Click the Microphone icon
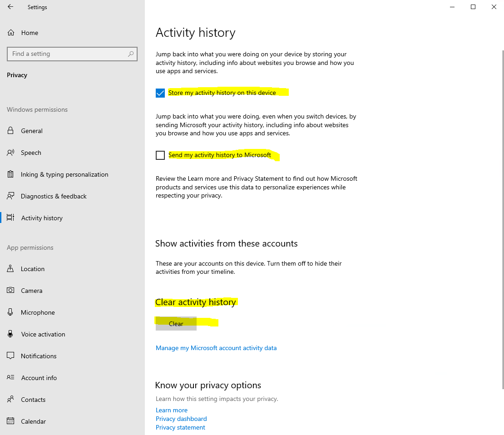Viewport: 504px width, 435px height. tap(10, 312)
